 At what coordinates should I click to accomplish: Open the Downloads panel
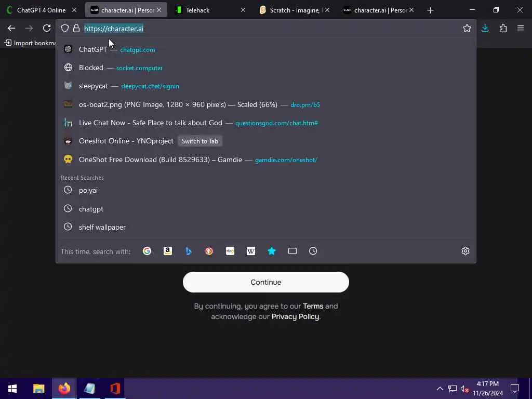tap(485, 29)
